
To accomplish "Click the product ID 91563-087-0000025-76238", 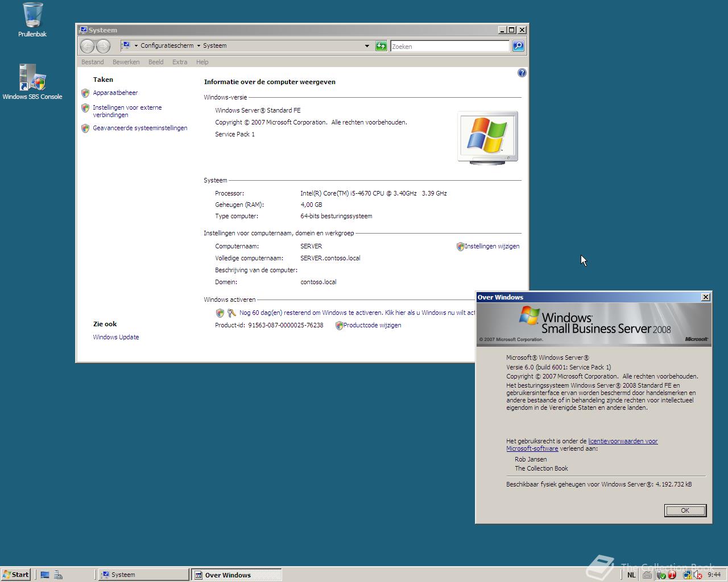I will click(x=286, y=325).
